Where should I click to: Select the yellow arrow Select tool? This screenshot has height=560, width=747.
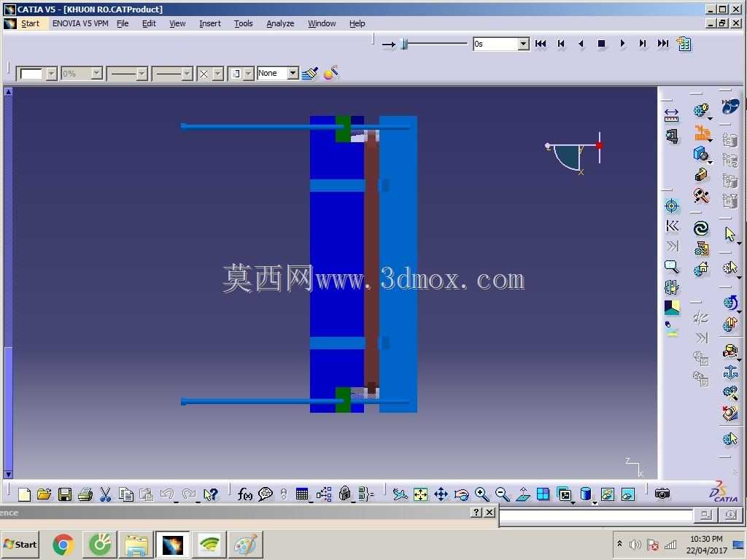729,234
